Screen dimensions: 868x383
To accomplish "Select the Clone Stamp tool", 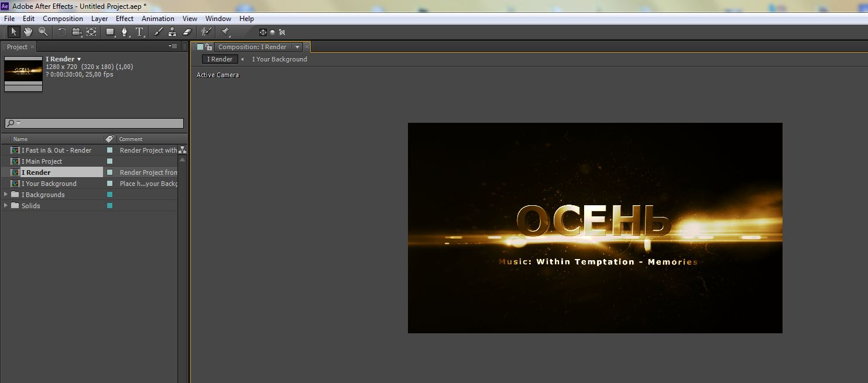I will pos(172,32).
